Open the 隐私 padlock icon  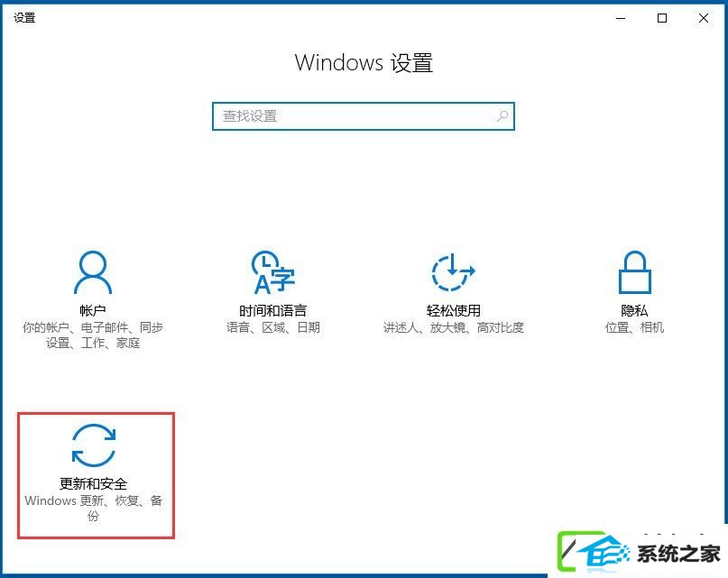coord(635,272)
